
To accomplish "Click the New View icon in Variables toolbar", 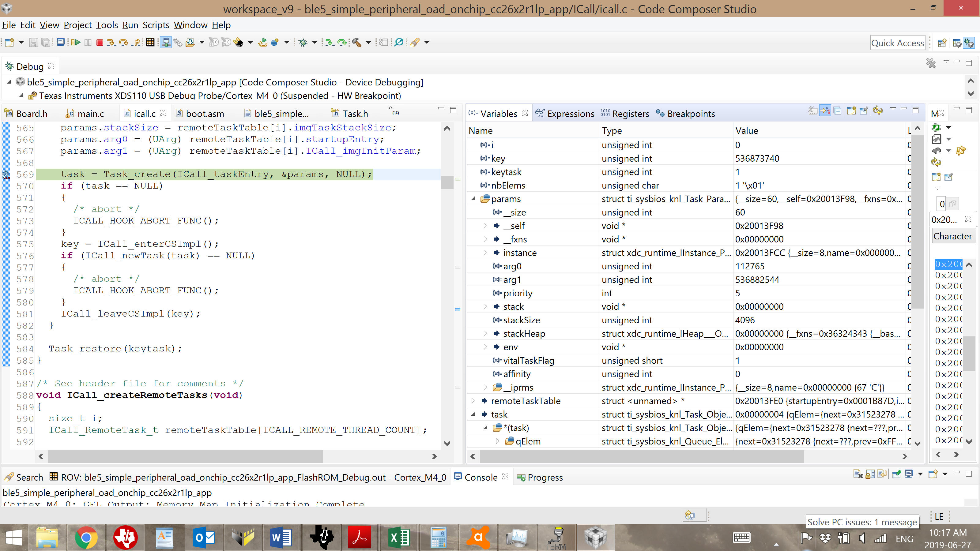I will (851, 111).
